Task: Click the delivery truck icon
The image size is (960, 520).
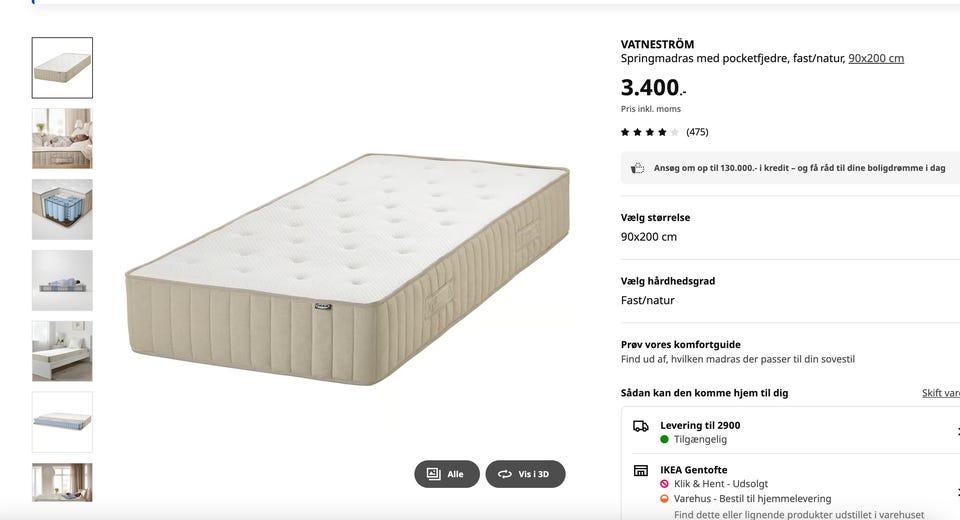Action: click(641, 426)
